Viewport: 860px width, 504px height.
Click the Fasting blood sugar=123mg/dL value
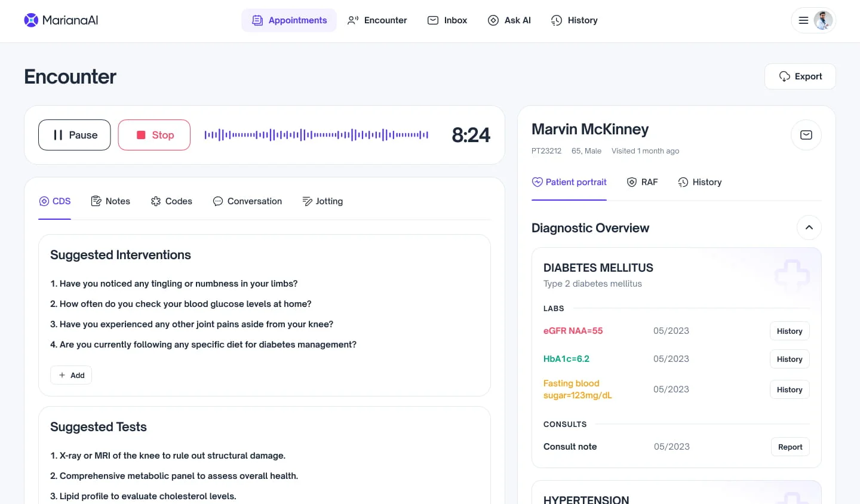pos(578,389)
